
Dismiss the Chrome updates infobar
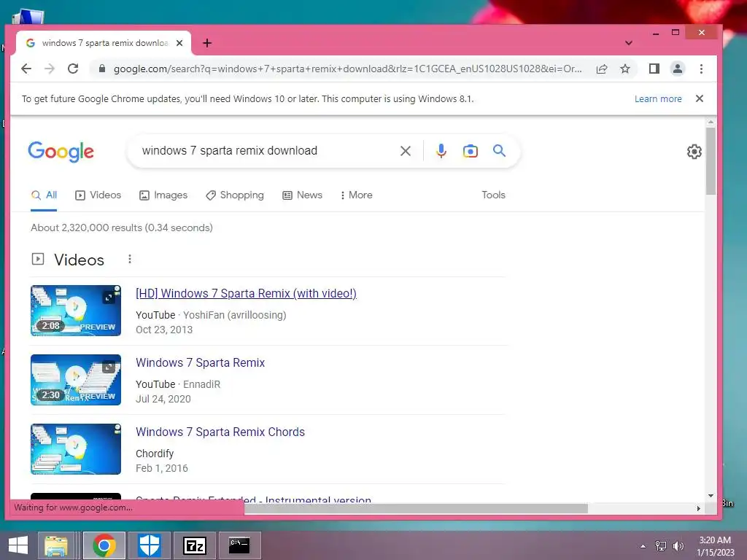(x=700, y=98)
